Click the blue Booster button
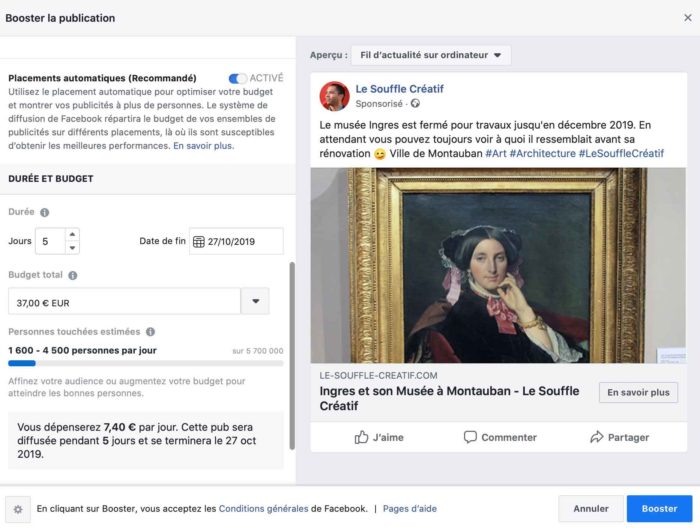 659,509
